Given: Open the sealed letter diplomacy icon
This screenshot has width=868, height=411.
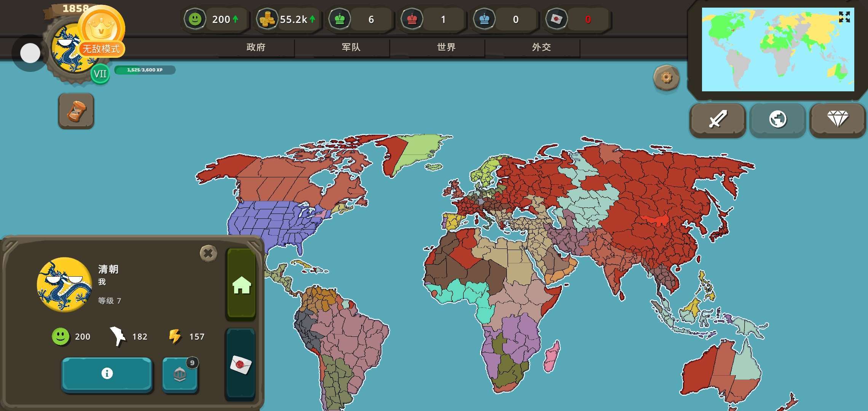Looking at the screenshot, I should point(241,365).
